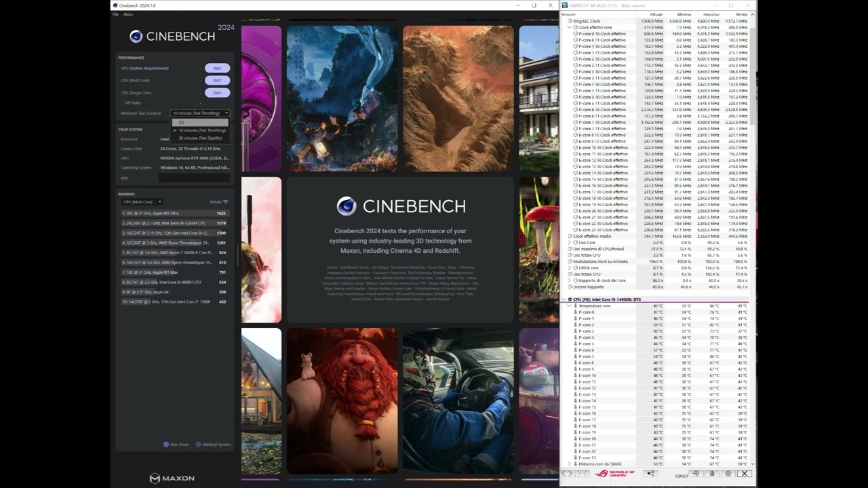
Task: Click the E-core 23 thermometer icon
Action: pos(576,457)
